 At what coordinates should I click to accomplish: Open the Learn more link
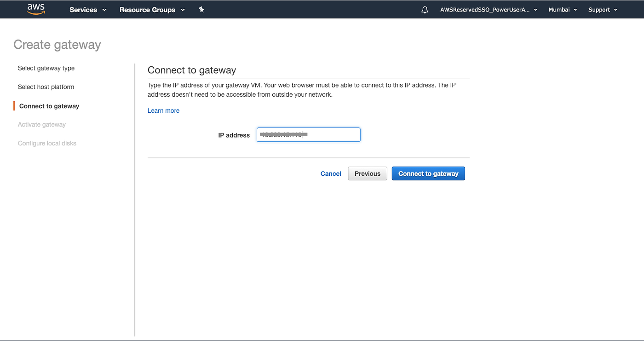[163, 110]
